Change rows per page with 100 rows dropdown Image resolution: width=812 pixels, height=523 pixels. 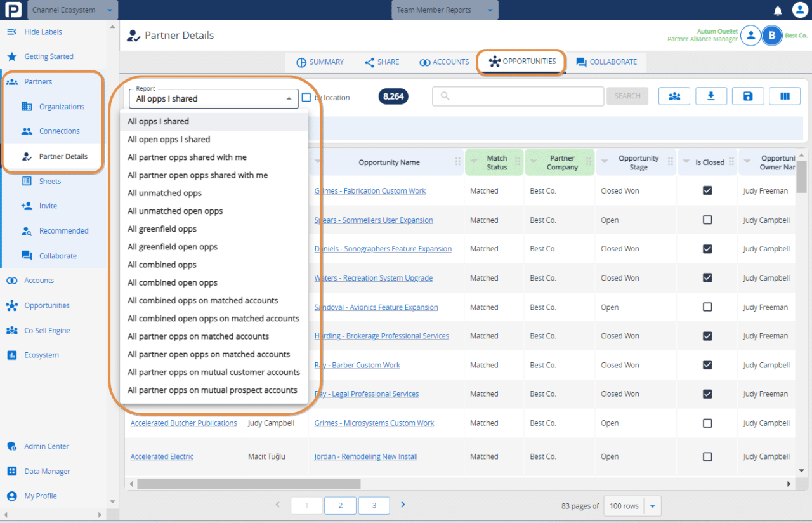tap(632, 505)
